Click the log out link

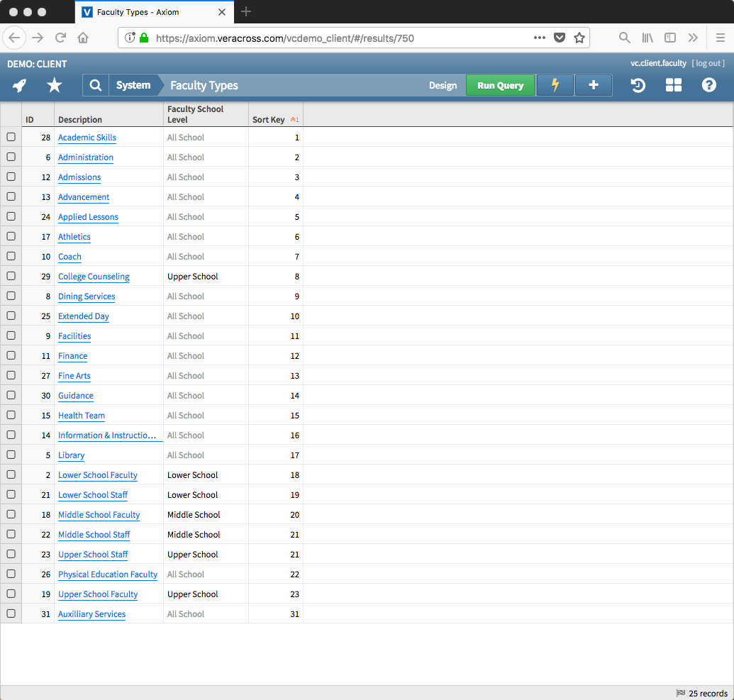click(708, 63)
